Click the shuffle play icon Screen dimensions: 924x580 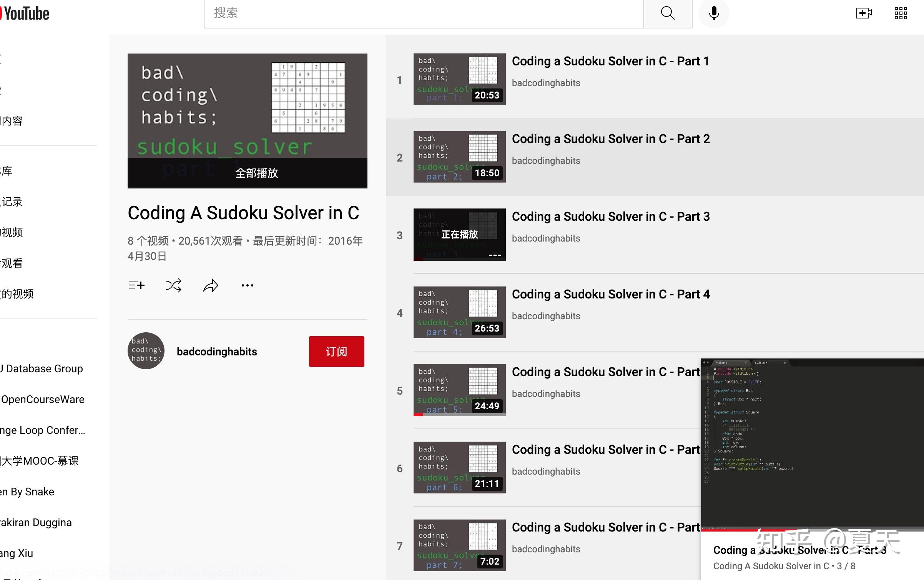173,285
